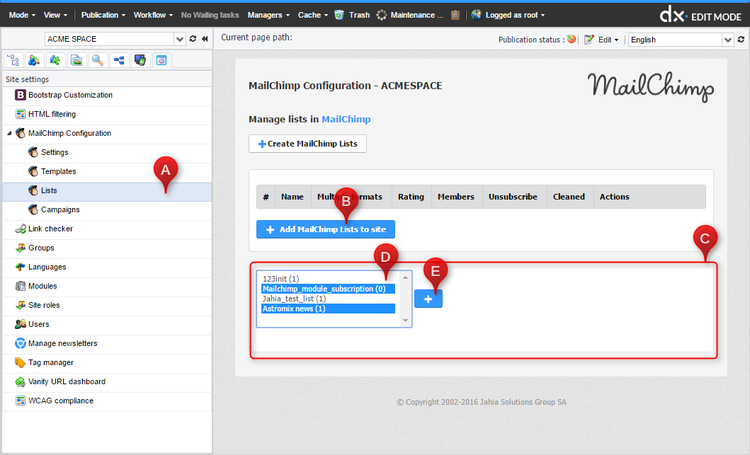The width and height of the screenshot is (750, 455).
Task: Refresh icon next to English language selector
Action: pos(741,39)
